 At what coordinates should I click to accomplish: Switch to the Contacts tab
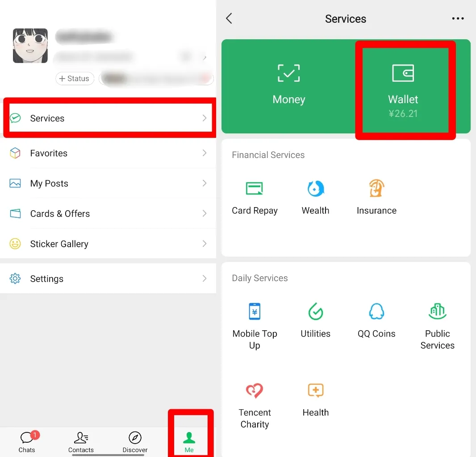[x=81, y=442]
